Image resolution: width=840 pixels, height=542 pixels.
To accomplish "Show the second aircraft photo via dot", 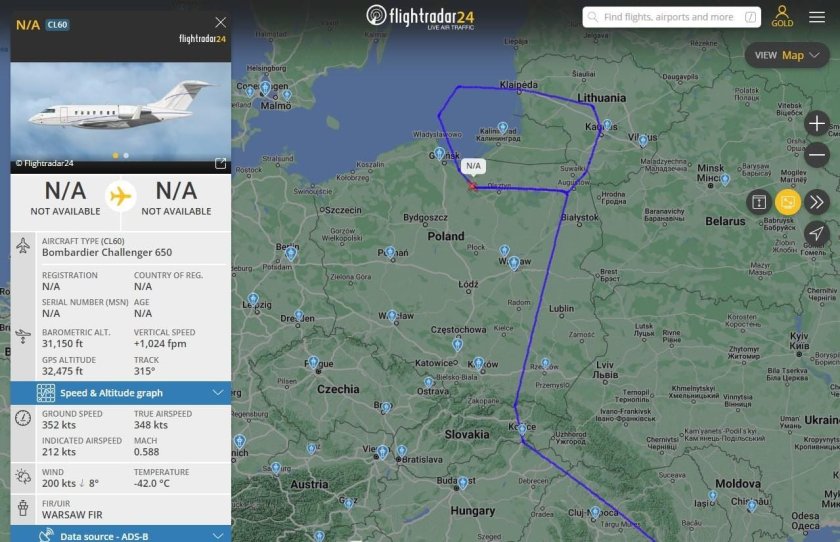I will pyautogui.click(x=126, y=156).
